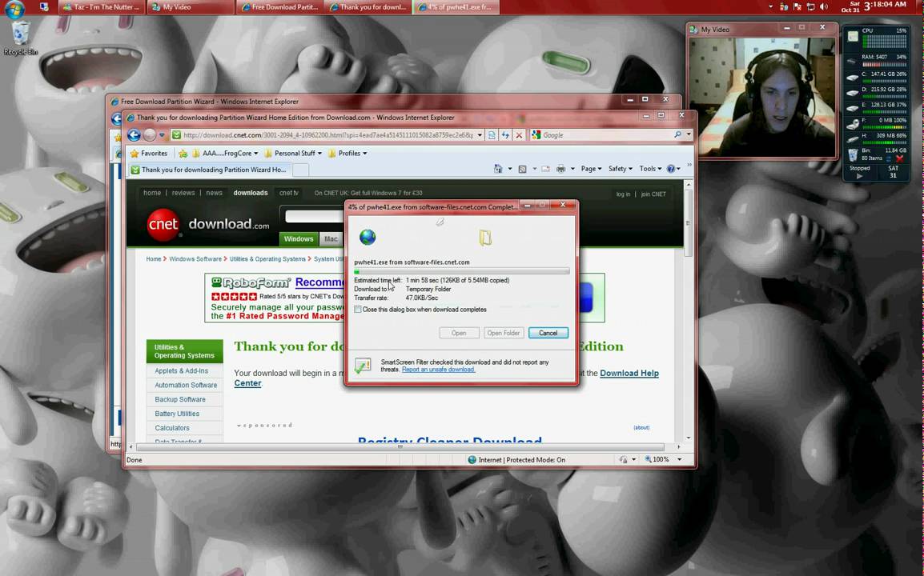Click the join CNET link

coord(653,194)
